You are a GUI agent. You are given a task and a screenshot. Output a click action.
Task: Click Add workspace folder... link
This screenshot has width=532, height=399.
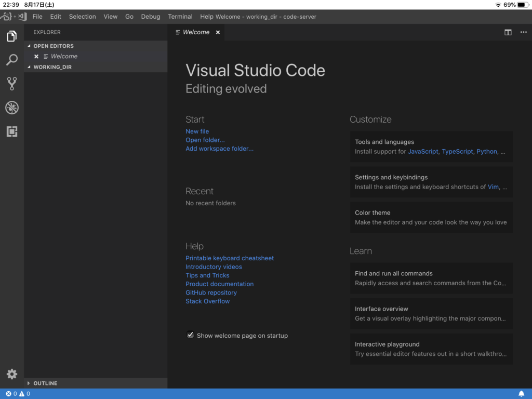(x=220, y=149)
